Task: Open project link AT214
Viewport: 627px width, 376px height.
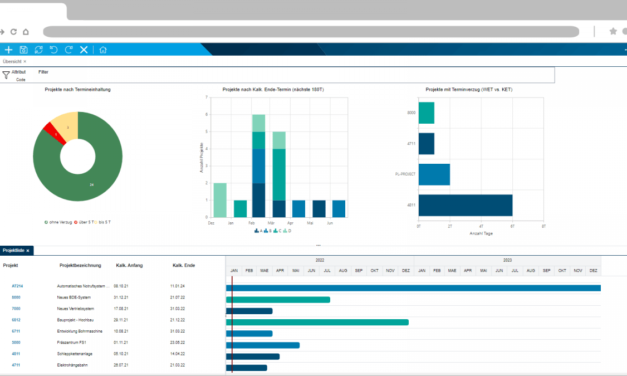Action: coord(17,286)
